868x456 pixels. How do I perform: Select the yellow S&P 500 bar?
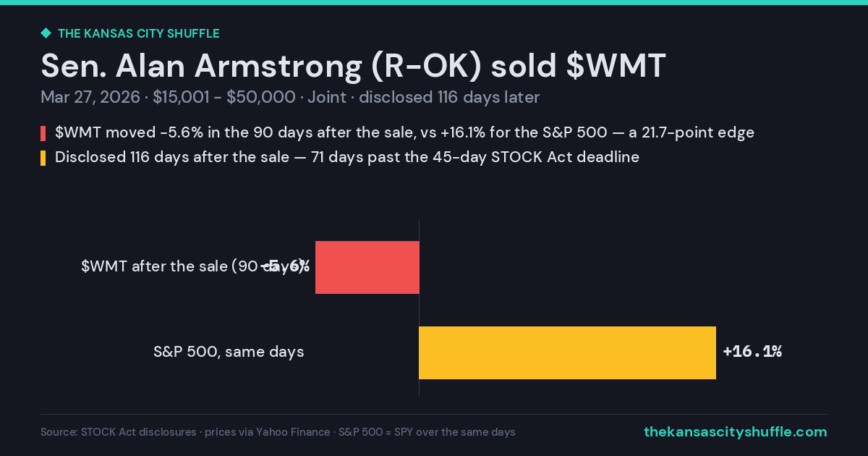pyautogui.click(x=568, y=352)
